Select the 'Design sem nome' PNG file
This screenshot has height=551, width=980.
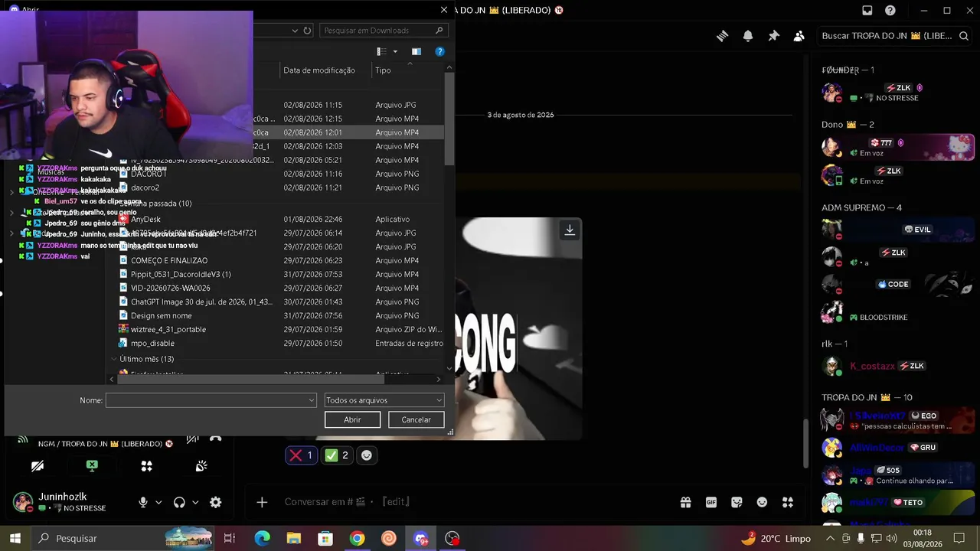tap(161, 315)
